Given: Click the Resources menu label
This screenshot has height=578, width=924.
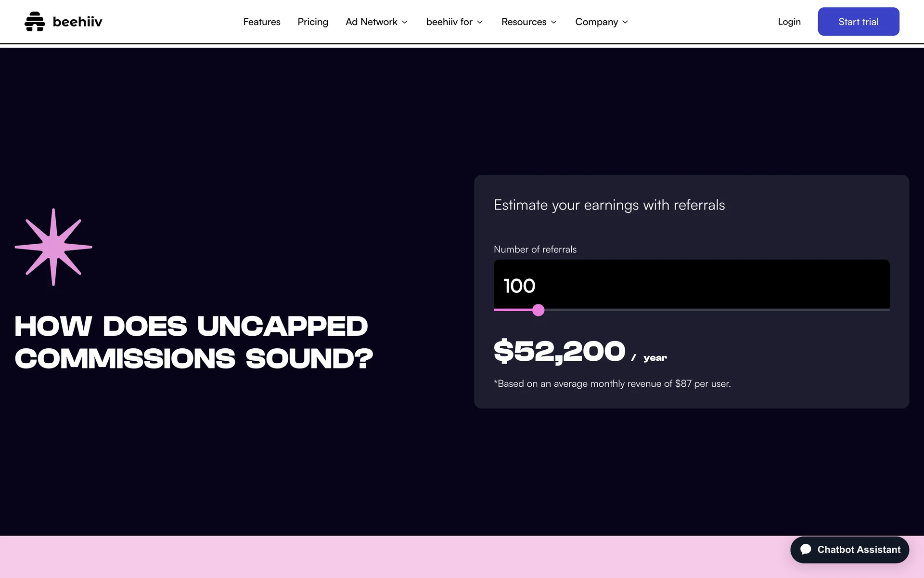Looking at the screenshot, I should point(524,22).
